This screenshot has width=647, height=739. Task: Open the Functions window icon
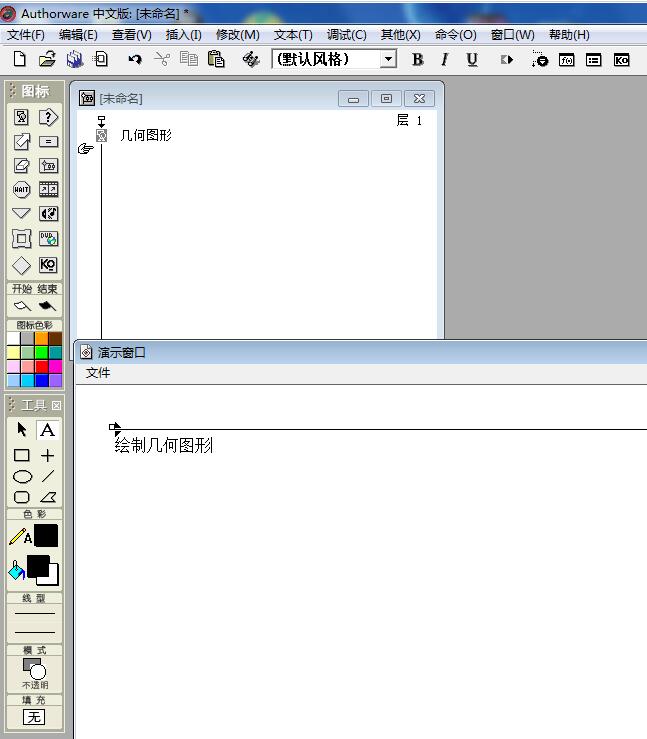[566, 60]
